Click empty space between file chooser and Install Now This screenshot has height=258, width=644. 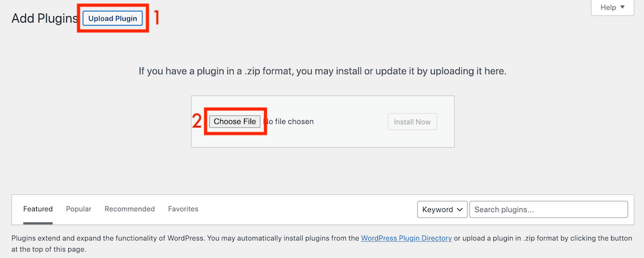(351, 121)
